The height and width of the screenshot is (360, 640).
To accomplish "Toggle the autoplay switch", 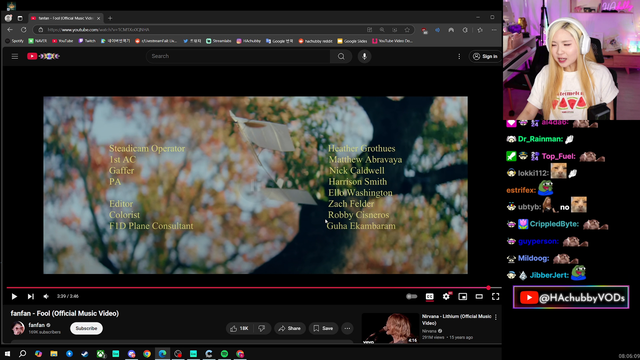I will [x=411, y=296].
